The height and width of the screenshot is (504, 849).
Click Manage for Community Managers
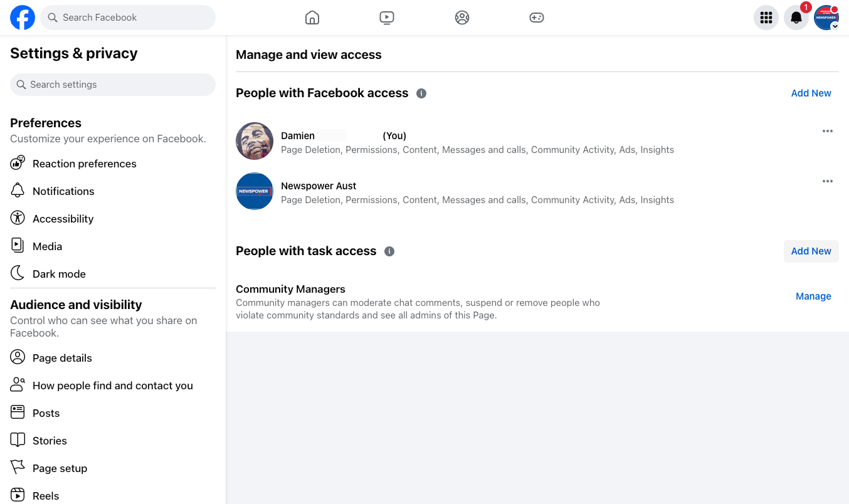(x=813, y=297)
